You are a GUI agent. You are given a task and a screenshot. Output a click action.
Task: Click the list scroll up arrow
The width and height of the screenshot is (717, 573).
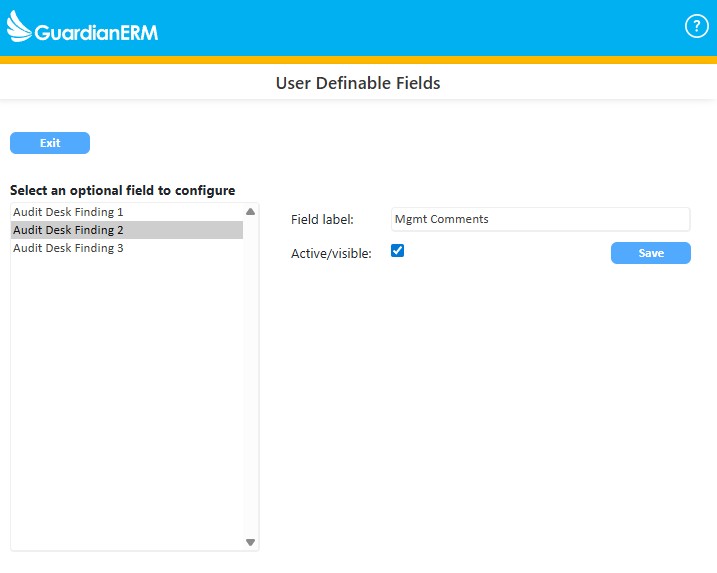click(x=250, y=212)
